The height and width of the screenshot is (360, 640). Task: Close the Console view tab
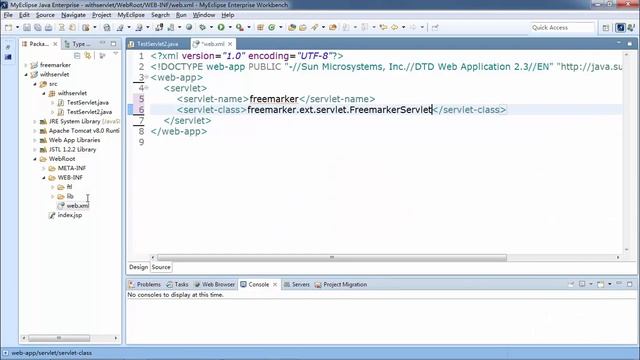[275, 284]
